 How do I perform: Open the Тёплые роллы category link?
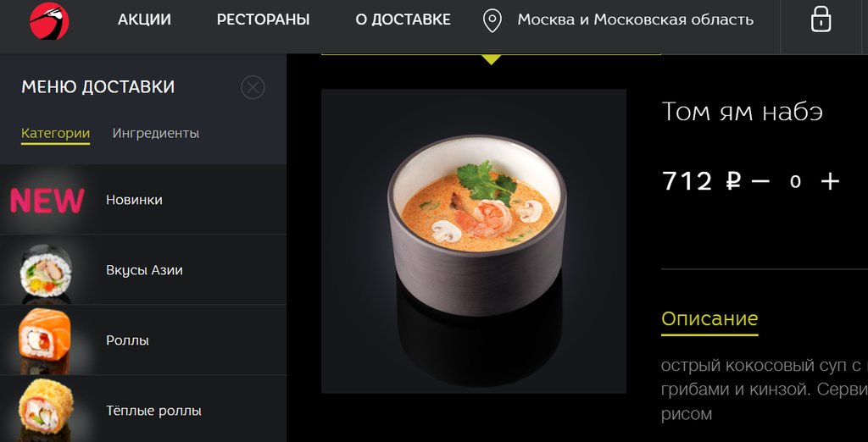pos(153,411)
